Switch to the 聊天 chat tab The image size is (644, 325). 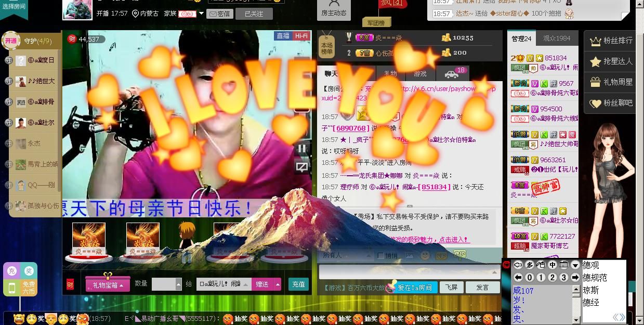[331, 74]
